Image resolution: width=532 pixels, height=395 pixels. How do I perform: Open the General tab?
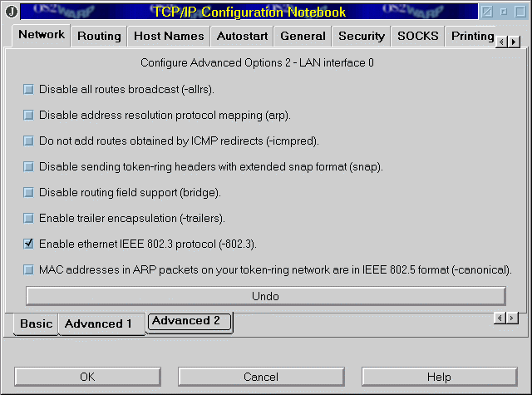click(x=303, y=36)
